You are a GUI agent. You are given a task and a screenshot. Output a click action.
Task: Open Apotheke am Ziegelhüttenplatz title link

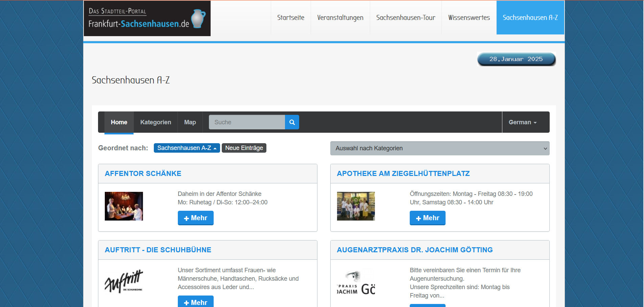click(x=403, y=174)
